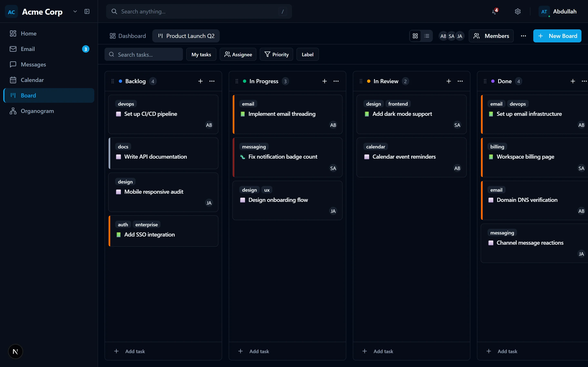Image resolution: width=588 pixels, height=367 pixels.
Task: Open settings via the gear icon
Action: tap(518, 11)
